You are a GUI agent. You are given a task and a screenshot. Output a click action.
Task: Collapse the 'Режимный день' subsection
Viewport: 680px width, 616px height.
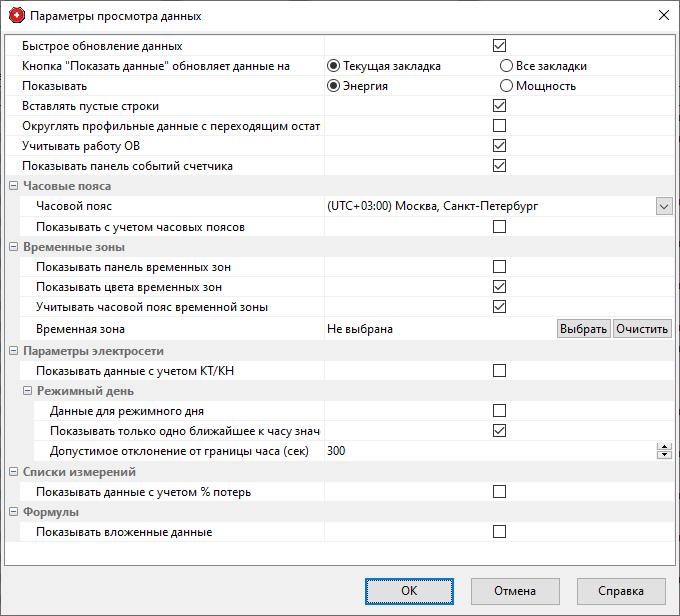pyautogui.click(x=28, y=391)
